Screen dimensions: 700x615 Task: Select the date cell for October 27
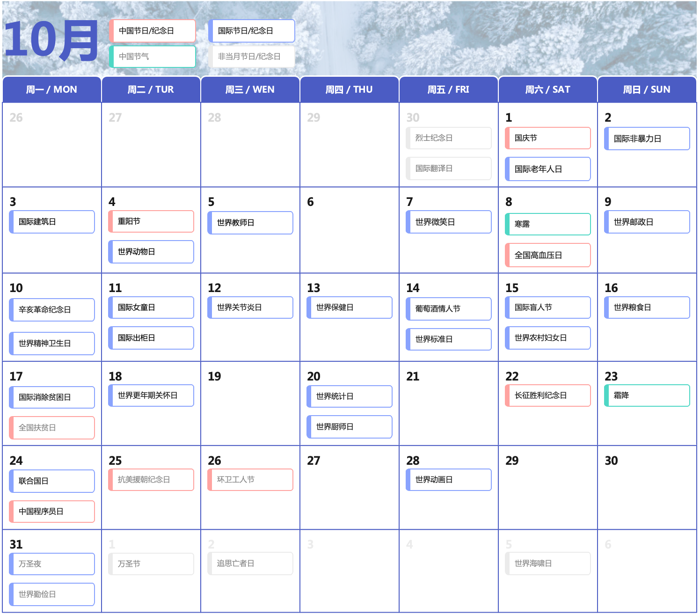coord(349,488)
